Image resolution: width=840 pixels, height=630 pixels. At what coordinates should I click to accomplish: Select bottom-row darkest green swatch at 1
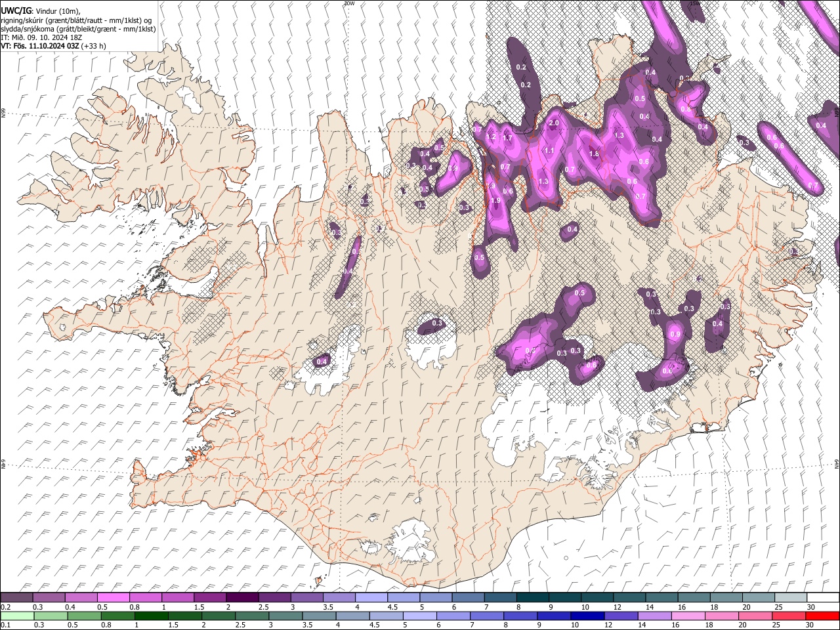tap(151, 616)
